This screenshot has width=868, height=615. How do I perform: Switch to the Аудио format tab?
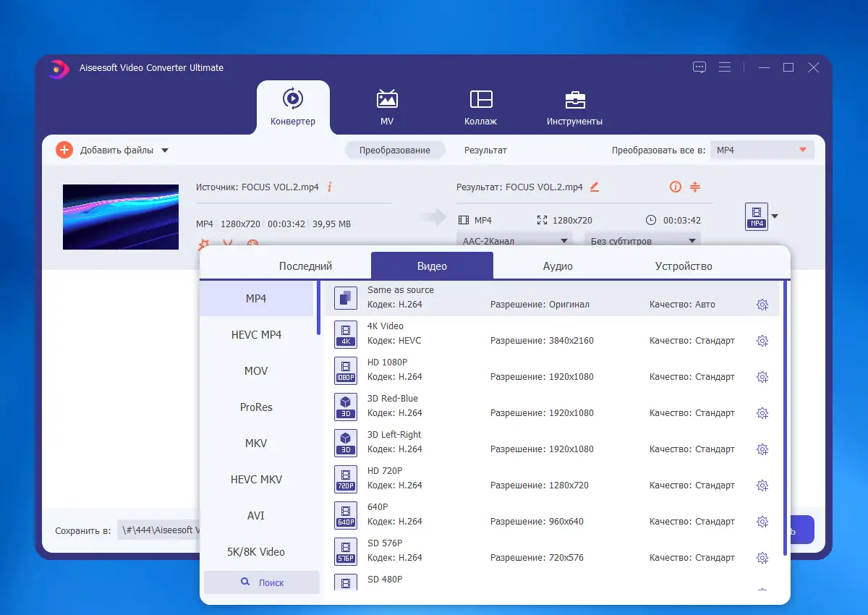click(x=558, y=266)
